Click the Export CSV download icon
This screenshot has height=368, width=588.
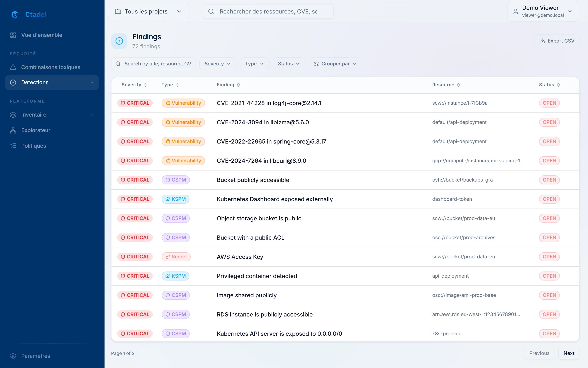[x=542, y=41]
